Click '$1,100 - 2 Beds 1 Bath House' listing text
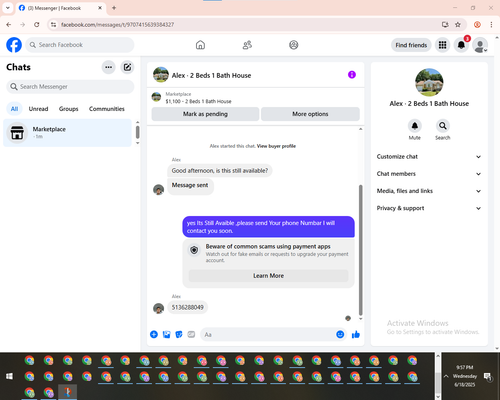Viewport: 500px width, 400px height. point(198,101)
